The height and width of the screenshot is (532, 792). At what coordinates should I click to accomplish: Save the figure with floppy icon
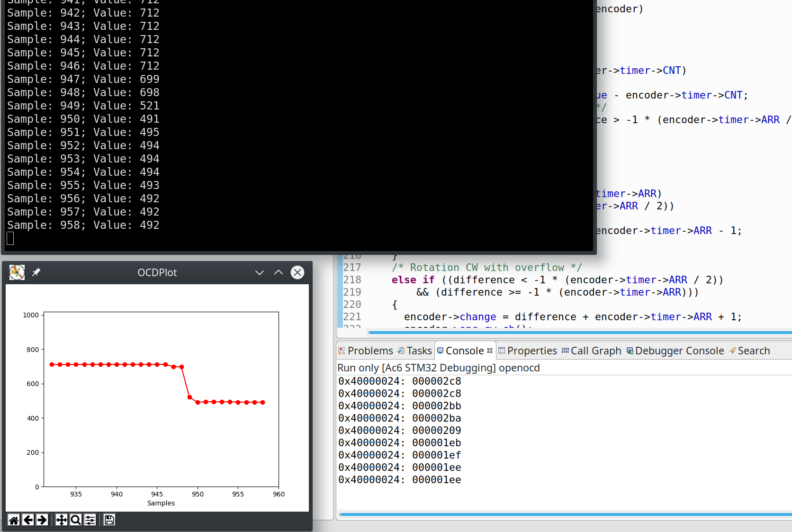[x=109, y=520]
